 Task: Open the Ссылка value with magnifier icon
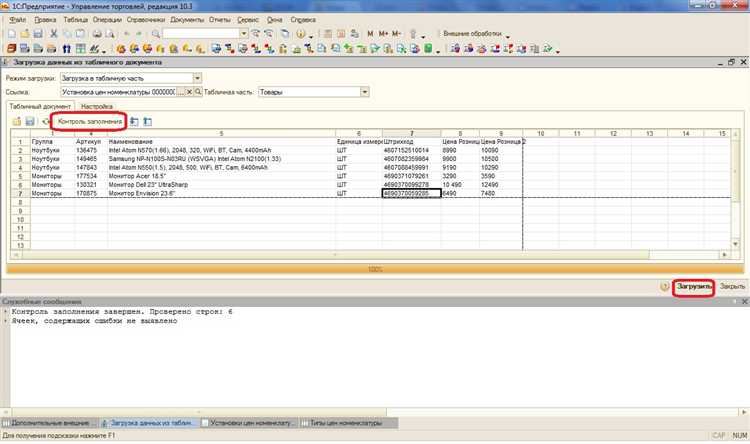click(198, 92)
